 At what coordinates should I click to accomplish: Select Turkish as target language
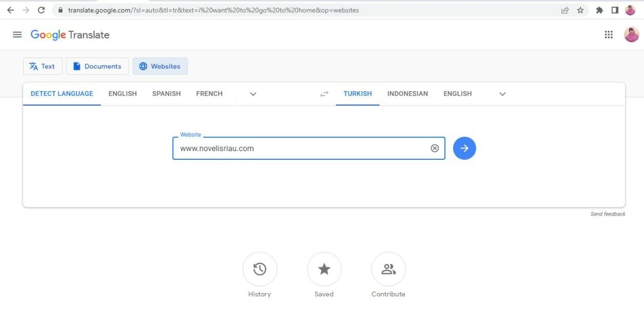pos(358,94)
